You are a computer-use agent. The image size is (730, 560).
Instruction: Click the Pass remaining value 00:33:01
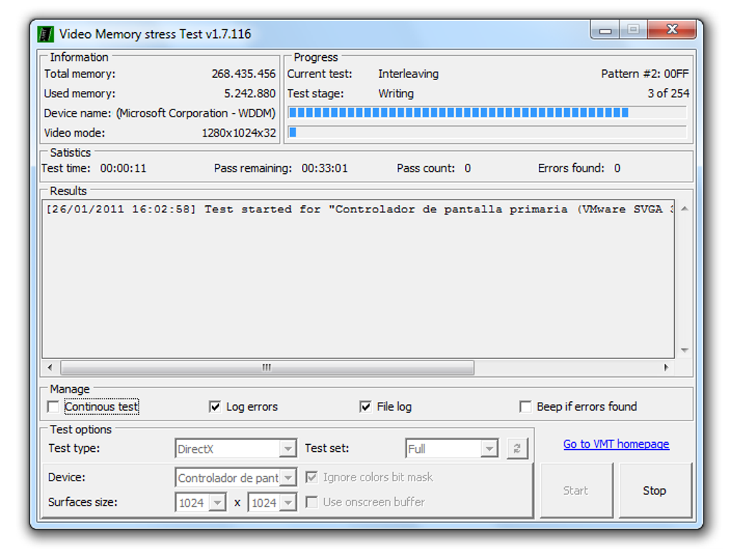click(x=324, y=168)
